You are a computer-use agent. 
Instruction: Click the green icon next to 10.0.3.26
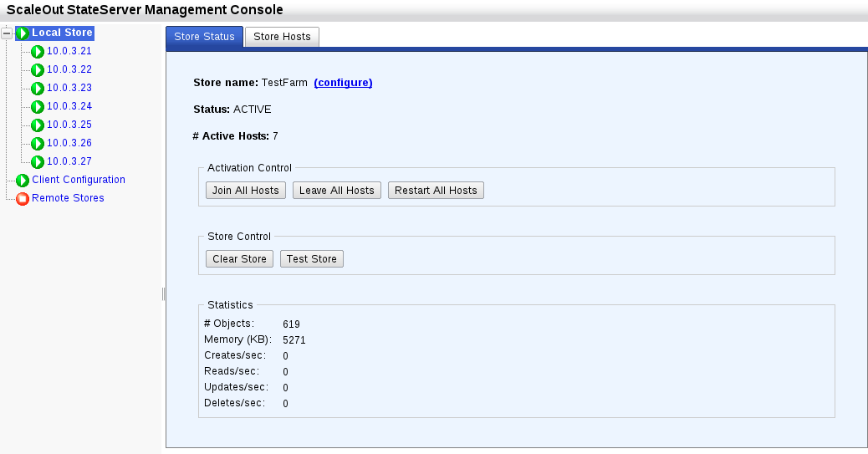pos(38,144)
